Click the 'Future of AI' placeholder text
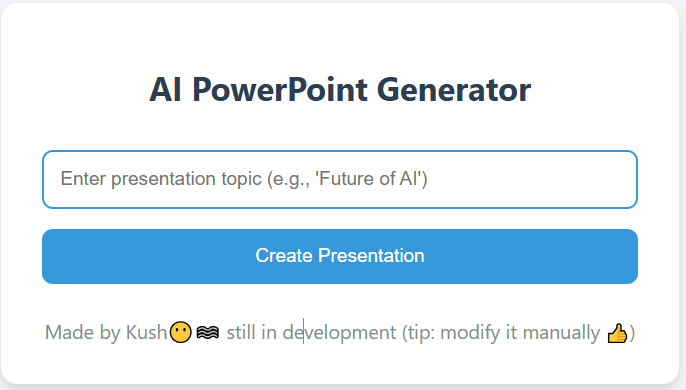686x390 pixels. pos(371,179)
